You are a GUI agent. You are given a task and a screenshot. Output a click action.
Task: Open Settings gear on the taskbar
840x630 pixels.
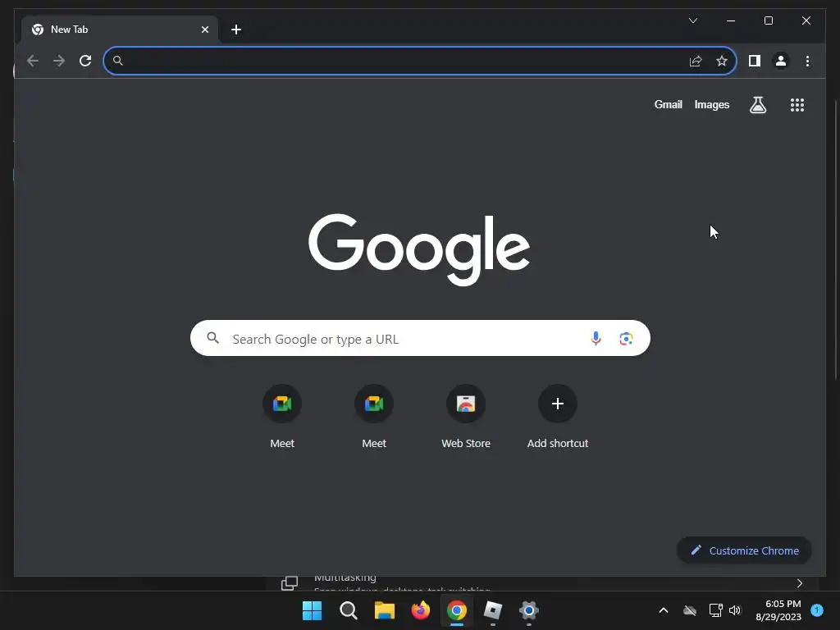pos(528,610)
